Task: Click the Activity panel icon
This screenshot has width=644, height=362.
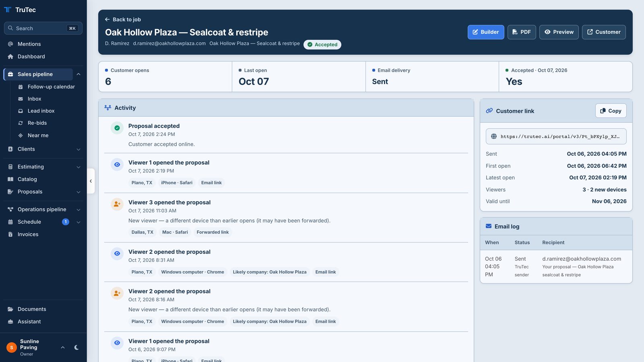Action: click(x=108, y=108)
